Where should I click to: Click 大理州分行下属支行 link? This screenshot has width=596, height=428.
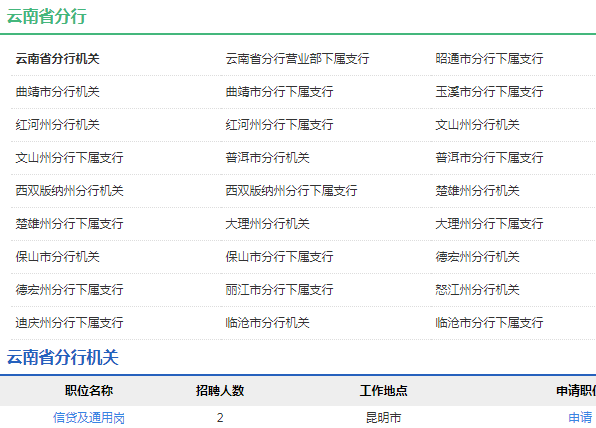[489, 224]
